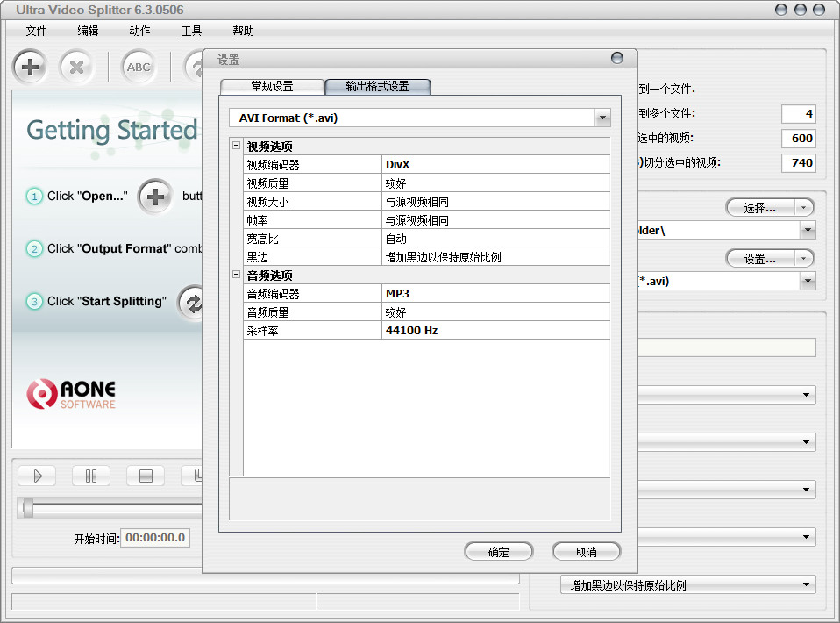Image resolution: width=840 pixels, height=623 pixels.
Task: Click the 开始时间 time field
Action: 154,538
